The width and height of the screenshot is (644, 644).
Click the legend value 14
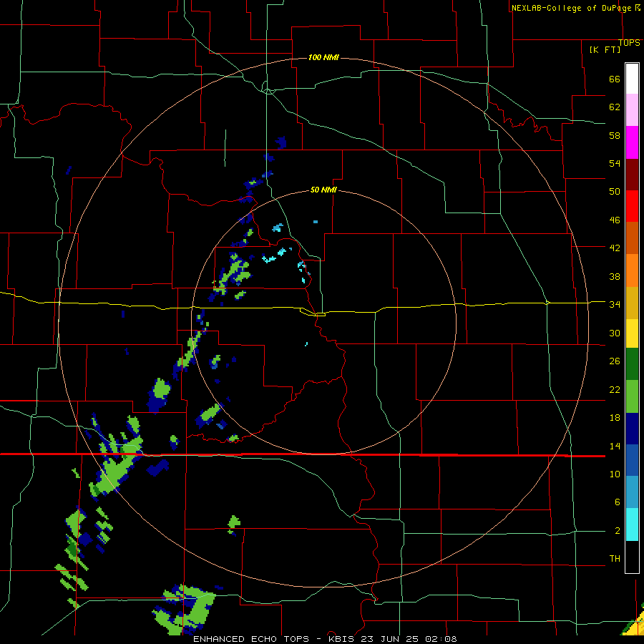pyautogui.click(x=615, y=446)
